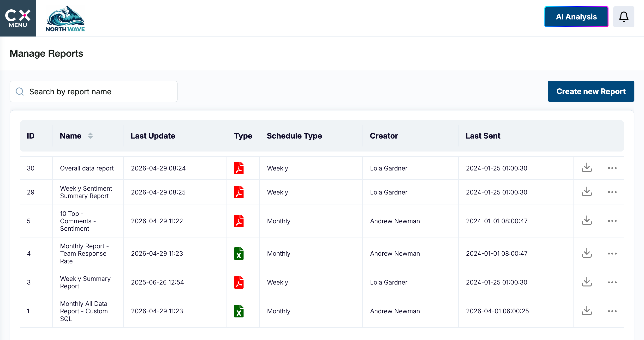Download Monthly Report Team Response Rate
644x340 pixels.
point(587,253)
